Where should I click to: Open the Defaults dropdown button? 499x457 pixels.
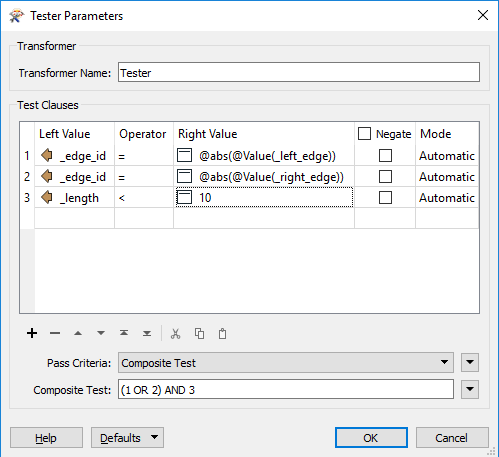(x=127, y=438)
